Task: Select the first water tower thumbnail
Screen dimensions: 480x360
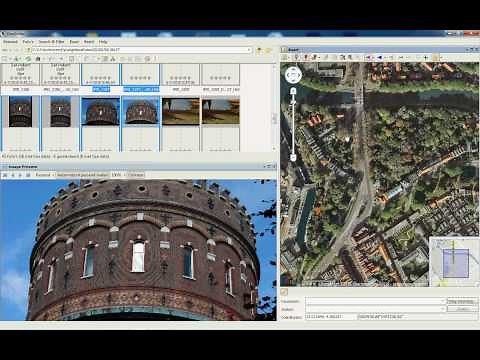Action: (x=20, y=111)
